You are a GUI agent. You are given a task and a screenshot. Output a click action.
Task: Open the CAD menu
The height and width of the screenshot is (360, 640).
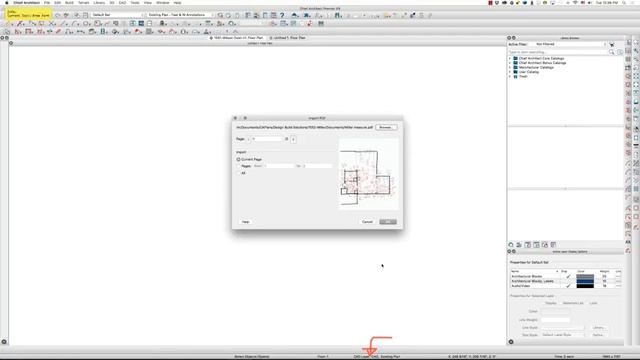122,2
